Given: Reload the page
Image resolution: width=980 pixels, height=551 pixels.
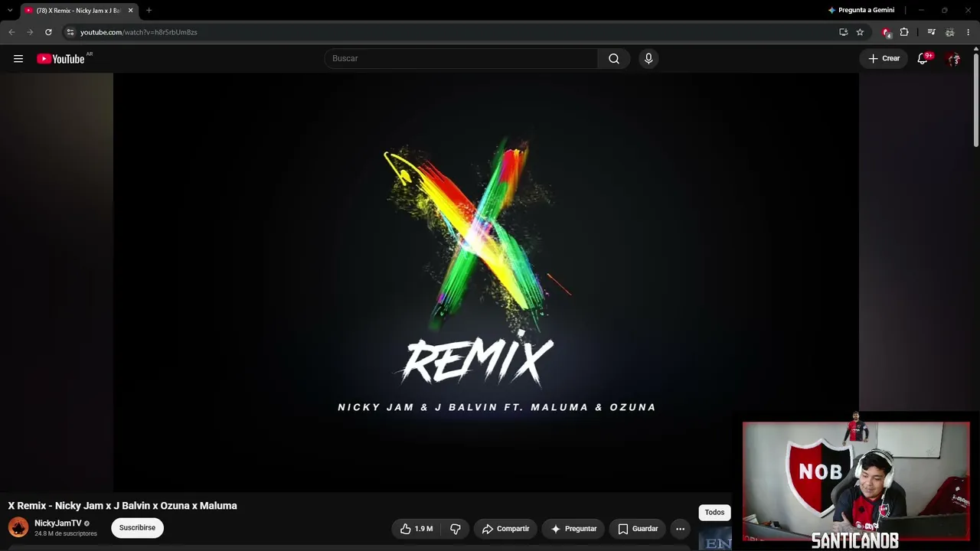Looking at the screenshot, I should [48, 32].
